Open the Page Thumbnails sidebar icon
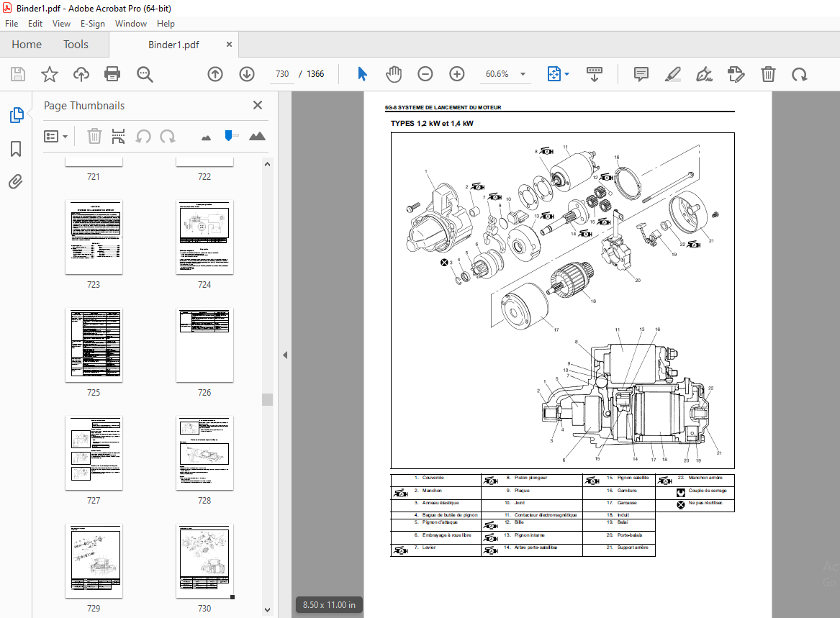The width and height of the screenshot is (840, 618). (x=16, y=114)
